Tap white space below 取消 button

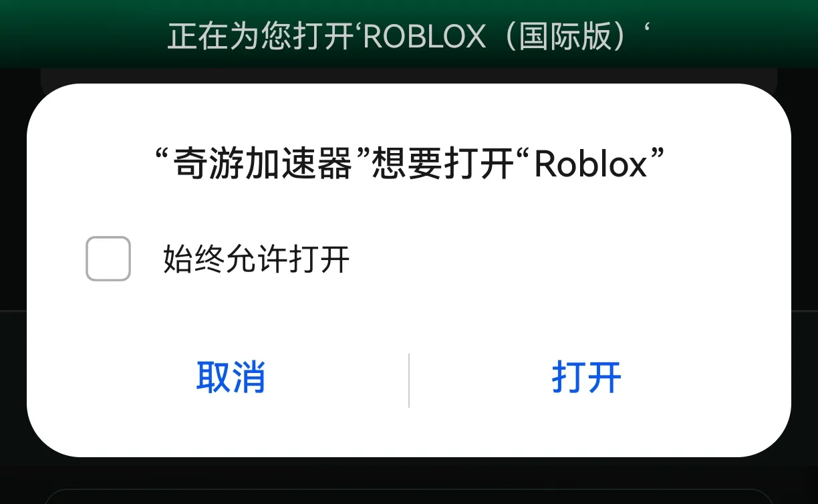pyautogui.click(x=231, y=428)
